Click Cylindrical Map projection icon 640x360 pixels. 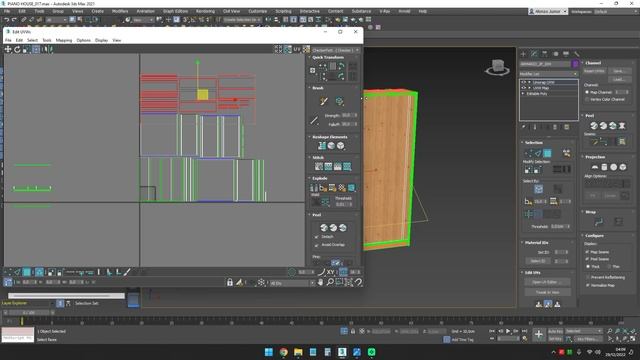pyautogui.click(x=604, y=167)
